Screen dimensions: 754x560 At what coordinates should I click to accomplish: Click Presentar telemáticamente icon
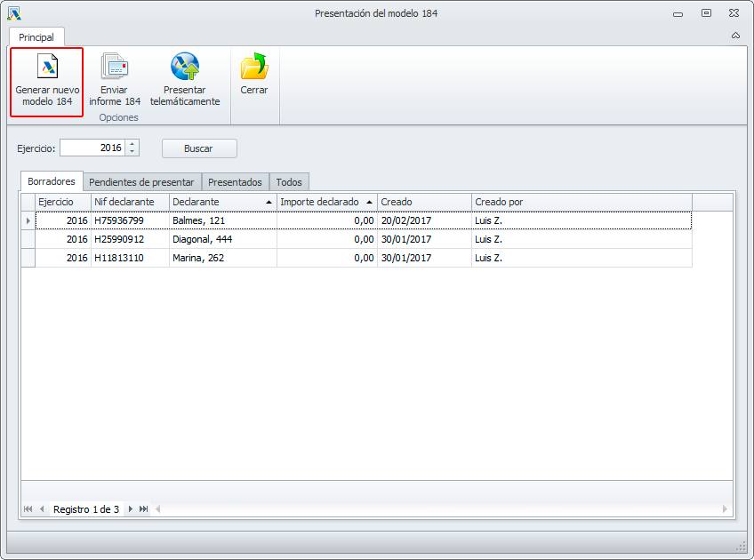[185, 68]
